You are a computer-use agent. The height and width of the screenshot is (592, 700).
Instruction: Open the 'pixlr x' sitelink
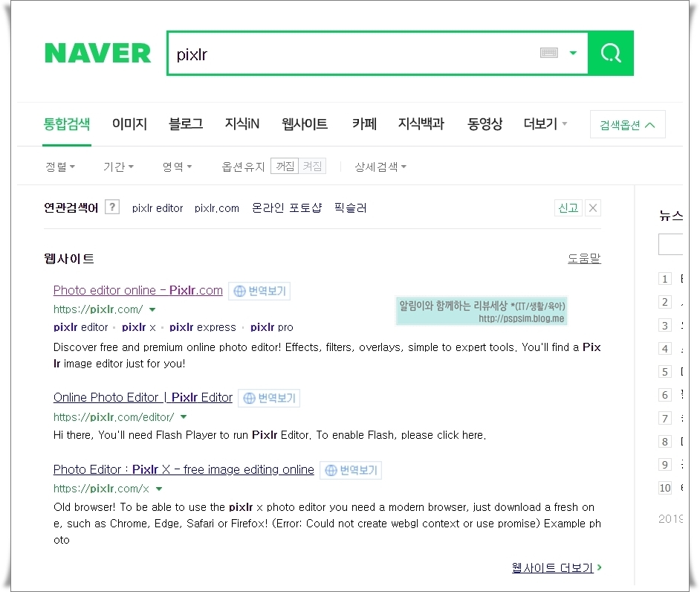(x=139, y=327)
